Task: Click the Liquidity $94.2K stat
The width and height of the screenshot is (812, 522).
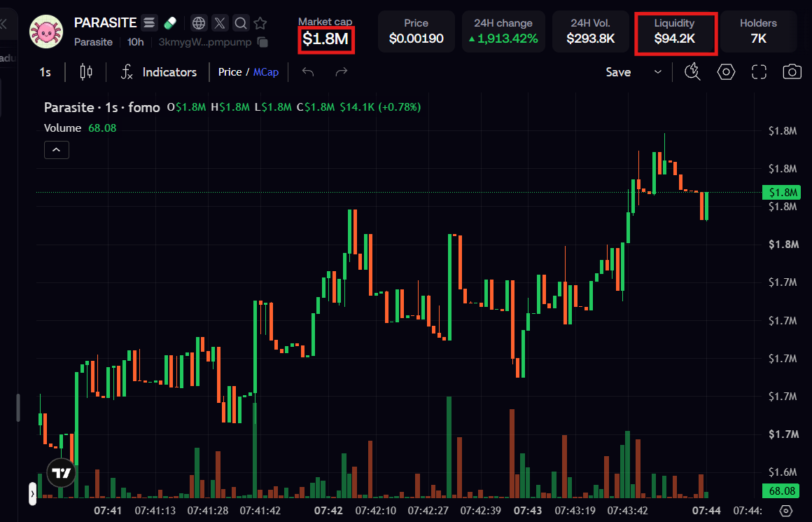Action: pyautogui.click(x=675, y=32)
